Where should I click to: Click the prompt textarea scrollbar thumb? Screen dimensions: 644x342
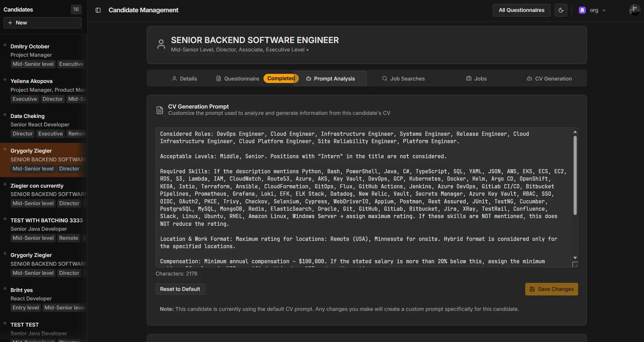575,175
